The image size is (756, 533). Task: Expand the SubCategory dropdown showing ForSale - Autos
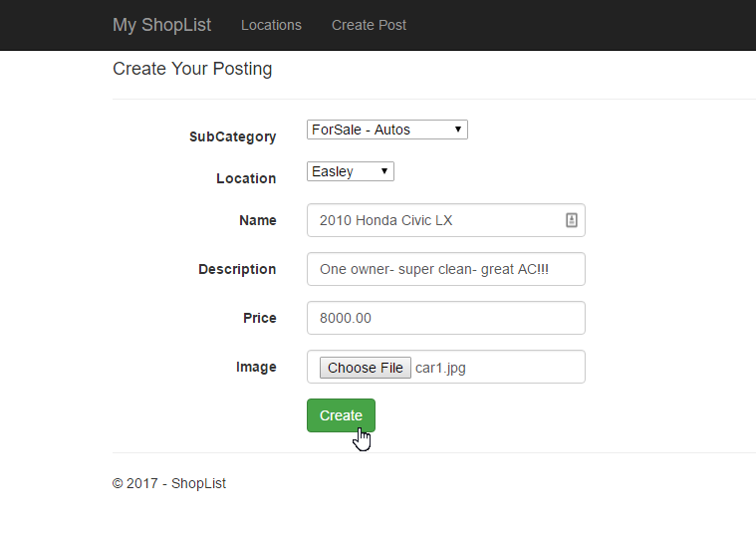pos(386,130)
